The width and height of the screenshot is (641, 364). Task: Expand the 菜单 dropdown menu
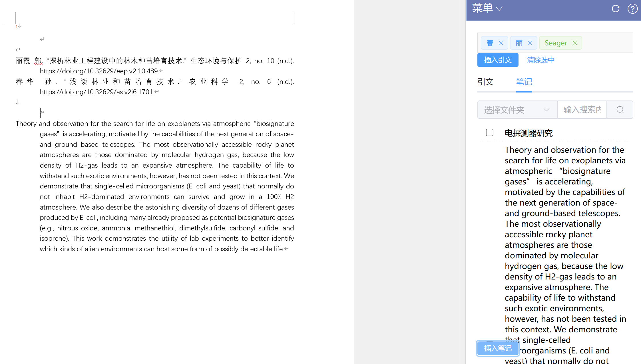point(487,9)
